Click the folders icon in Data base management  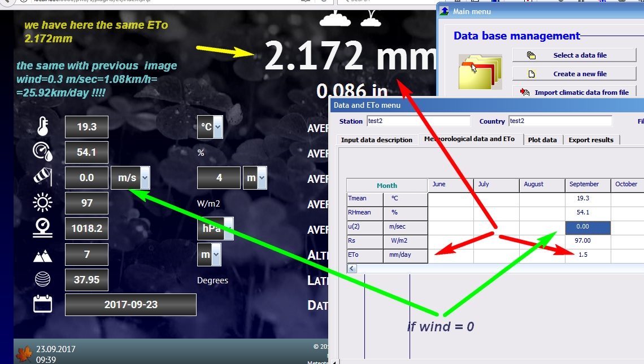[x=480, y=72]
